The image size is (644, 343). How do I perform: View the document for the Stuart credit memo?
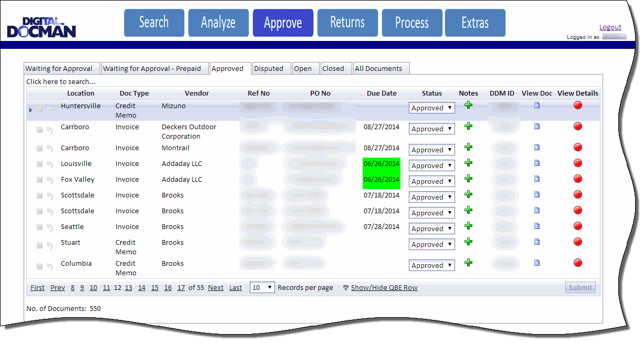pyautogui.click(x=537, y=242)
